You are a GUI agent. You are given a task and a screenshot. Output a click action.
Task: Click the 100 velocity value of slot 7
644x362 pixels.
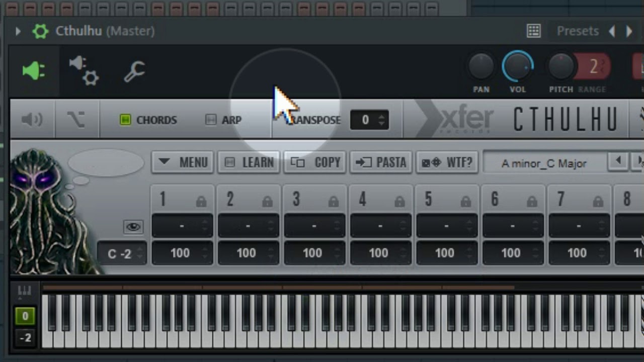coord(579,253)
